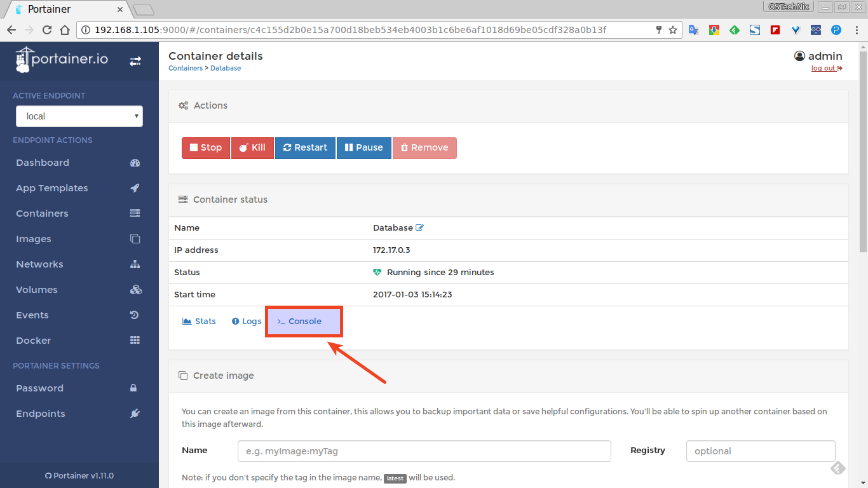Click the red Flipboard extension icon
The image size is (868, 488).
pos(775,30)
